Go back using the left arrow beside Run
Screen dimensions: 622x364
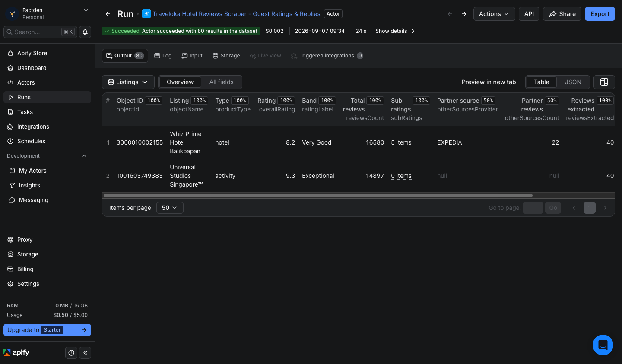[x=108, y=14]
